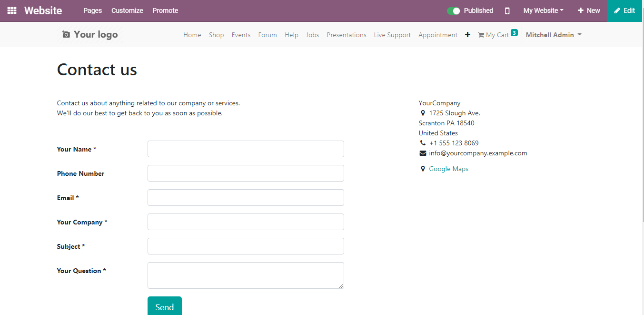Open the Mitchell Admin user dropdown

pos(554,35)
